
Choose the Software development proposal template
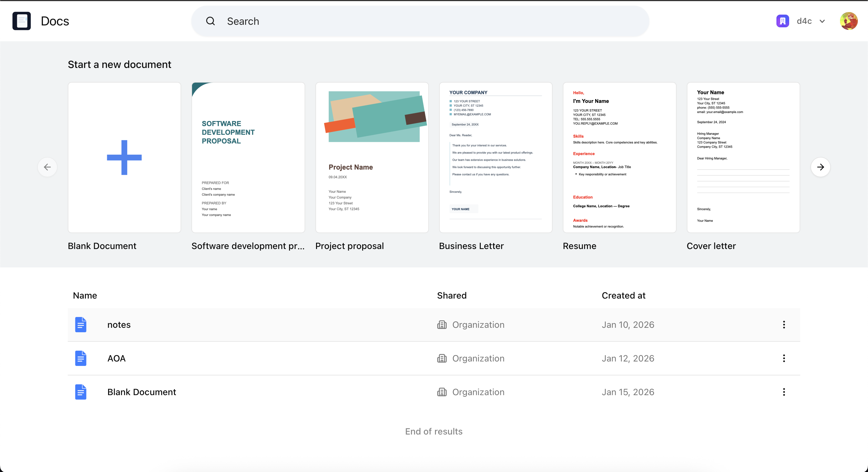248,158
